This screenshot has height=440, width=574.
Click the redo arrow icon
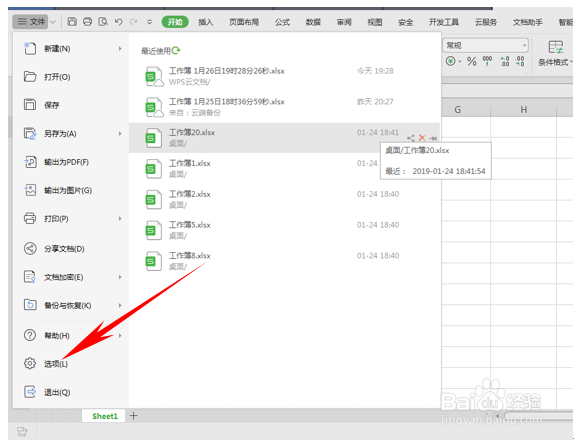pos(134,22)
